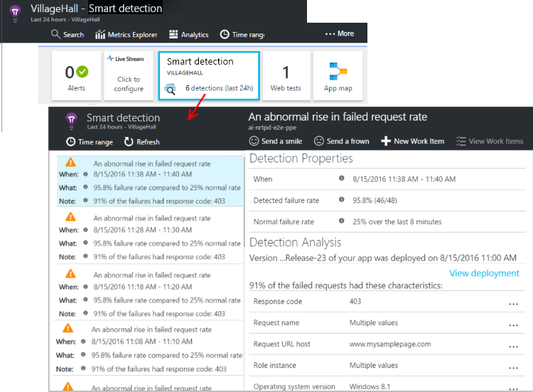533x392 pixels.
Task: Click the 'ai-nrtpd-e2e-ppe' subtitle text
Action: [x=272, y=127]
